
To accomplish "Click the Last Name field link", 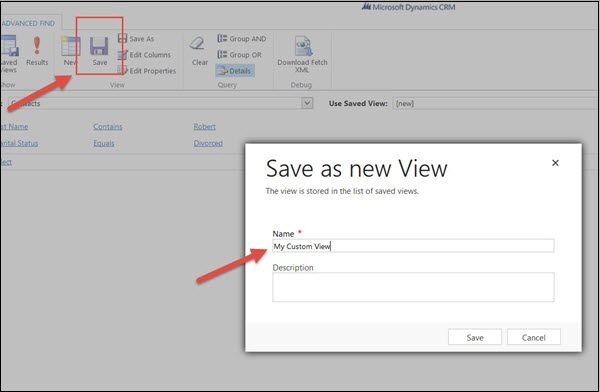I will (14, 126).
